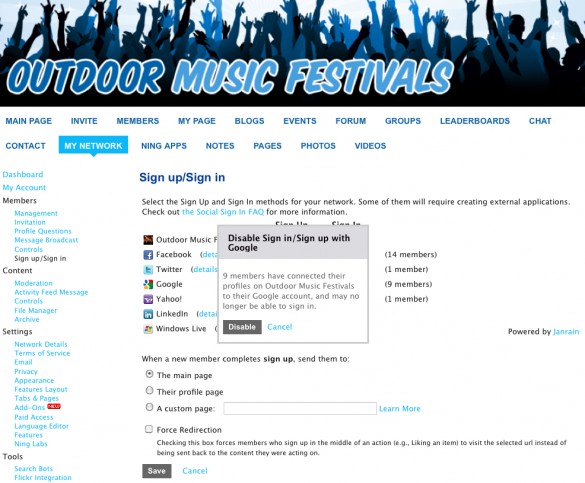Open Language Editor in the Settings sidebar
The width and height of the screenshot is (585, 483).
click(41, 426)
